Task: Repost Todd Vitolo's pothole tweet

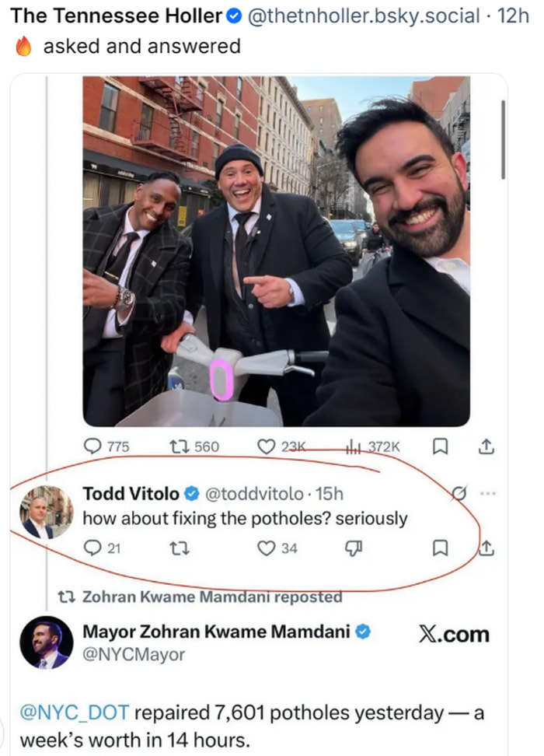Action: click(x=176, y=548)
